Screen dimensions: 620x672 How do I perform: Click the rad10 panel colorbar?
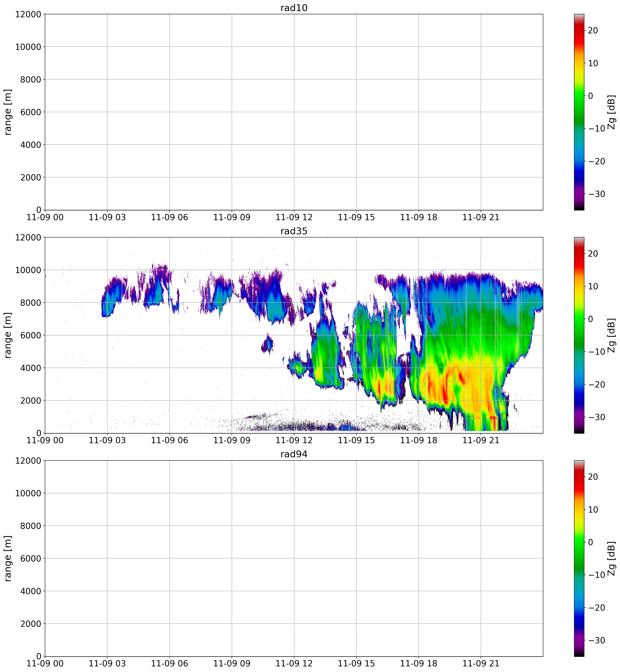coord(579,112)
